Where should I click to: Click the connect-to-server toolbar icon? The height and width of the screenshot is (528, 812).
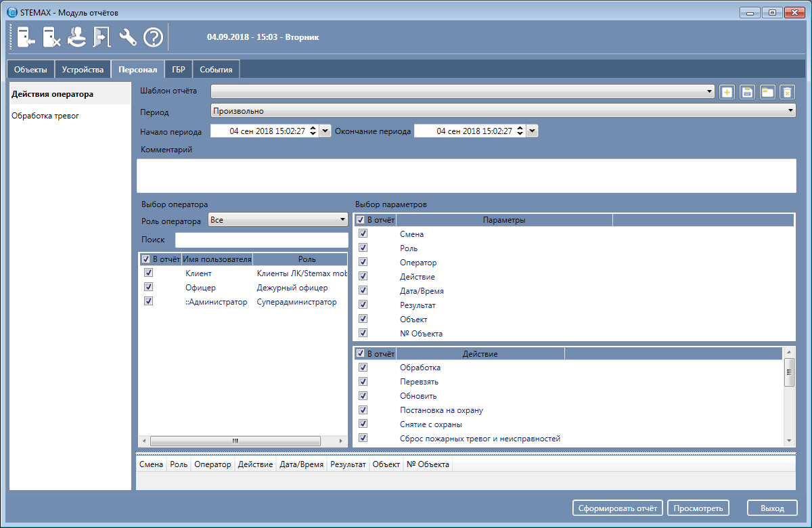tap(26, 37)
